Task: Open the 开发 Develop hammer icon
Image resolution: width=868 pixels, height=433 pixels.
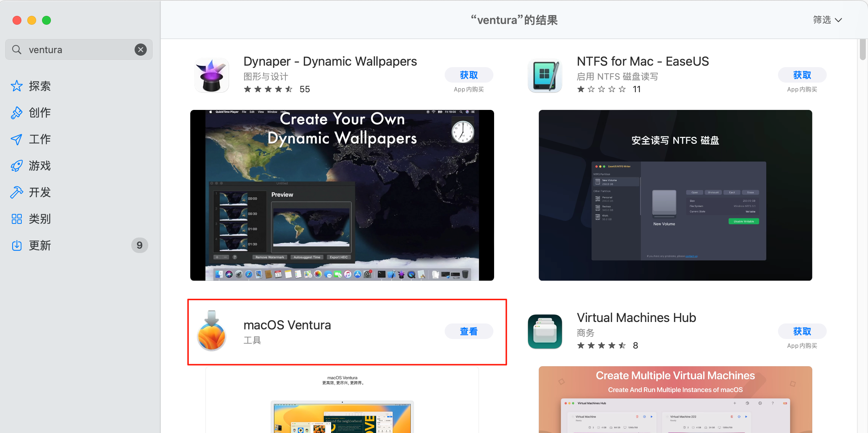Action: (17, 192)
